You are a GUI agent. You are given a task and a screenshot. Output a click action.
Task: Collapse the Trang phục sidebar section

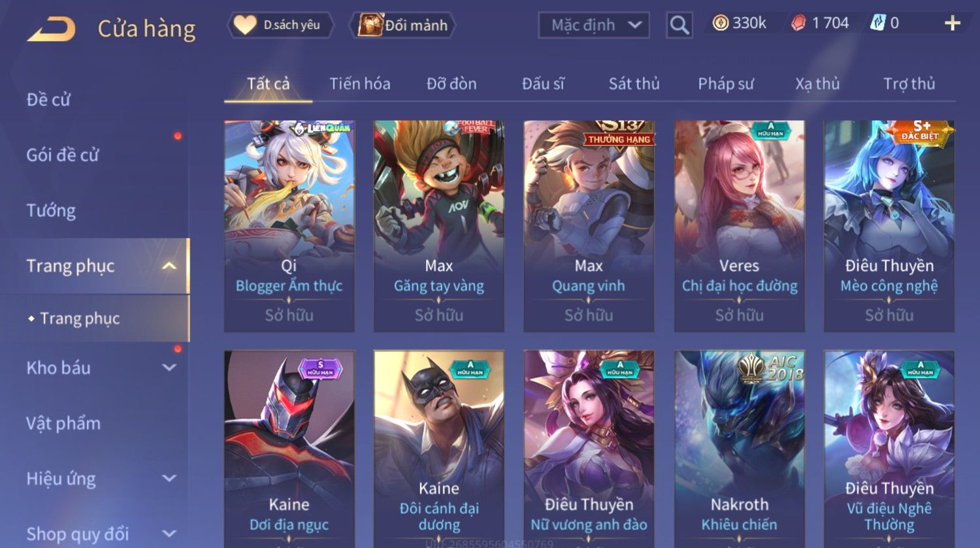pyautogui.click(x=169, y=266)
